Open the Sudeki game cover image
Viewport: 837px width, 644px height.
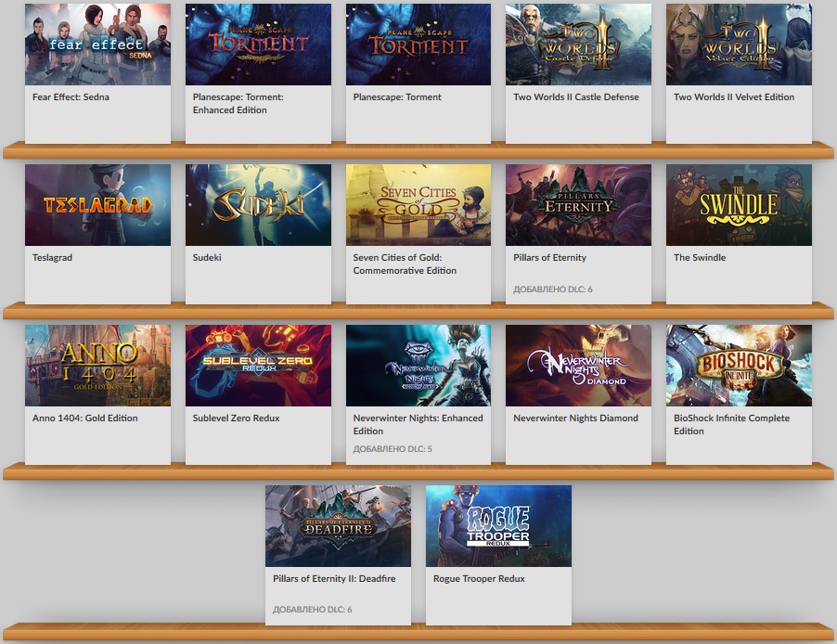(x=258, y=205)
